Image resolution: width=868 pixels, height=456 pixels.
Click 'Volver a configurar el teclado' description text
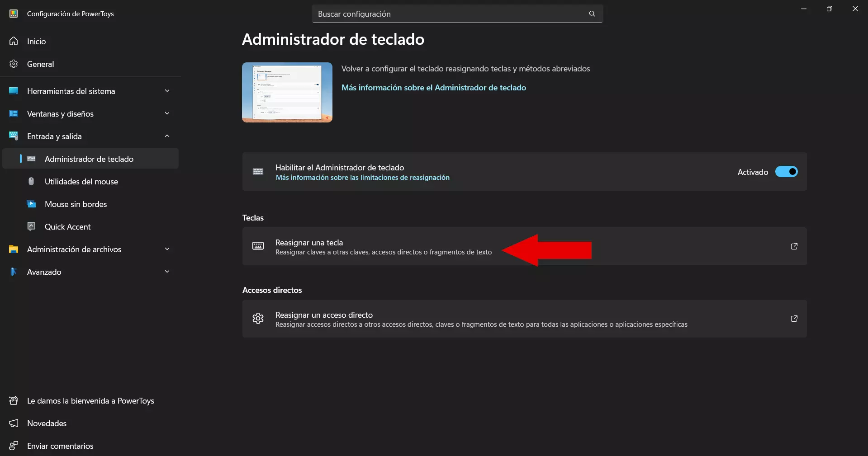465,69
